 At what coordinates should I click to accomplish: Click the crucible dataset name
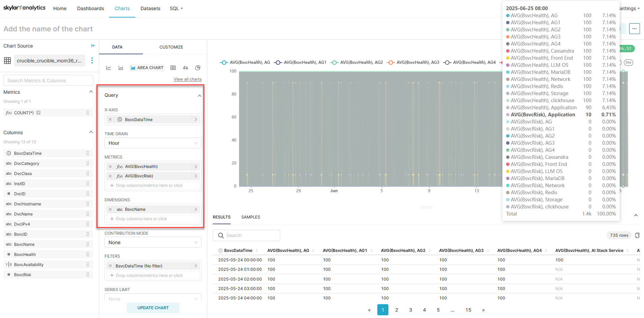pyautogui.click(x=49, y=61)
